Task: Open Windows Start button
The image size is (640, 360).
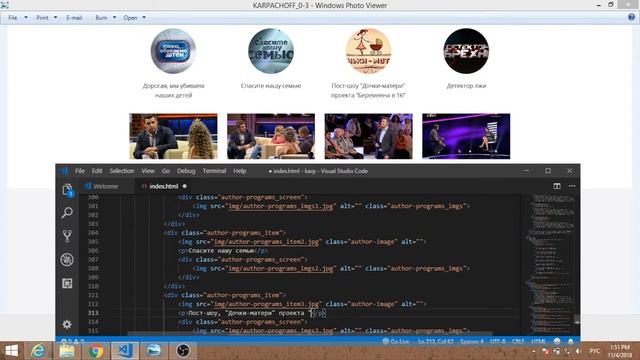Action: [x=12, y=351]
